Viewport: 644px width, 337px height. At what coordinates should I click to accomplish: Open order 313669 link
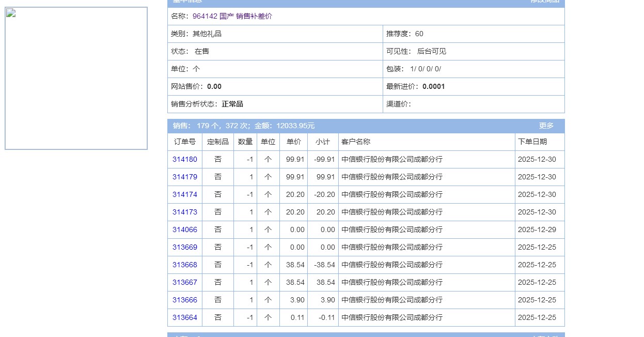click(184, 247)
